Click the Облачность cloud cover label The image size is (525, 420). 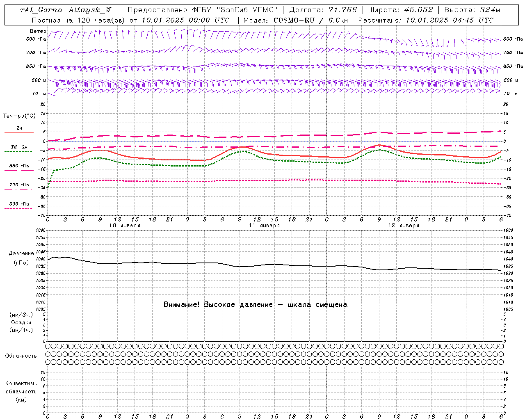21,356
